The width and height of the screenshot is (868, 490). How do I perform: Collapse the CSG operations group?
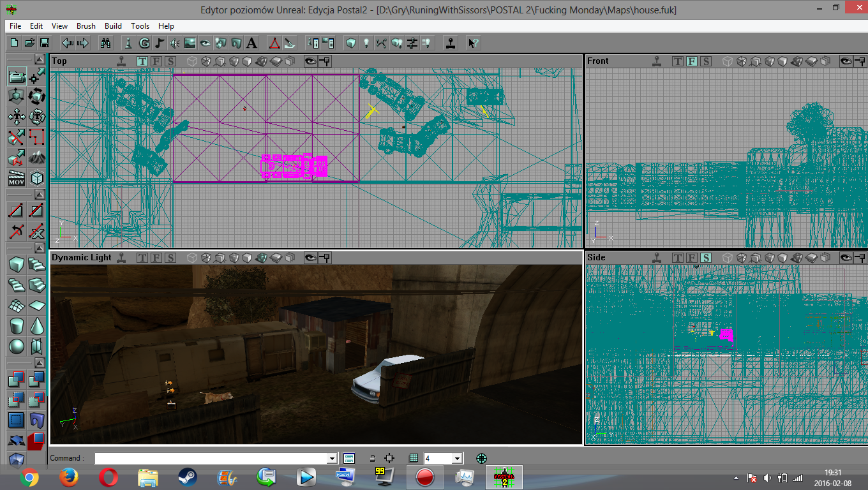click(40, 363)
